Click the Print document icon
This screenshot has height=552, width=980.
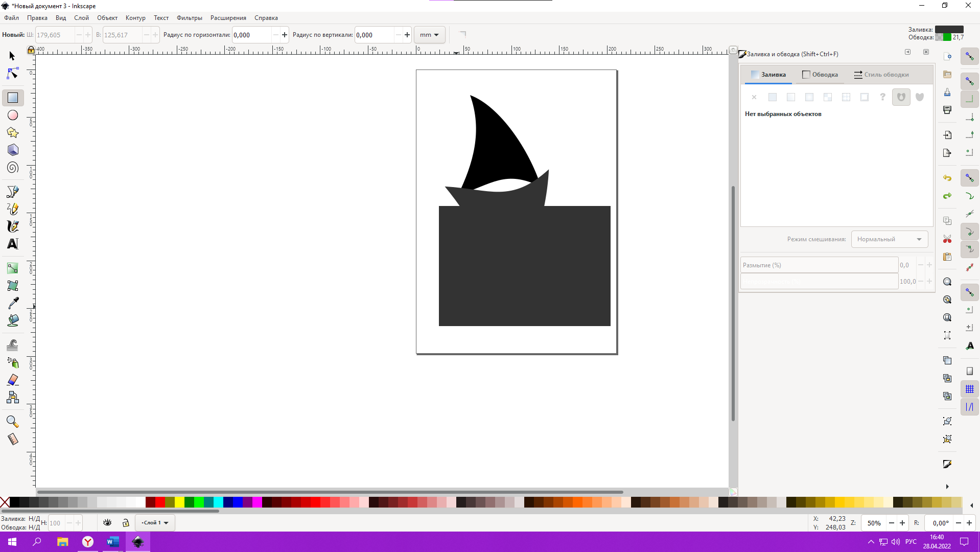pyautogui.click(x=947, y=110)
